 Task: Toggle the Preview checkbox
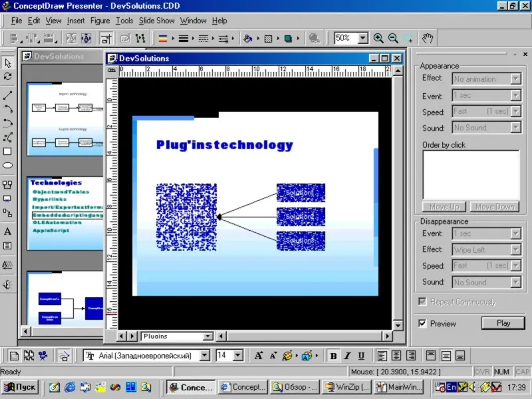click(422, 324)
